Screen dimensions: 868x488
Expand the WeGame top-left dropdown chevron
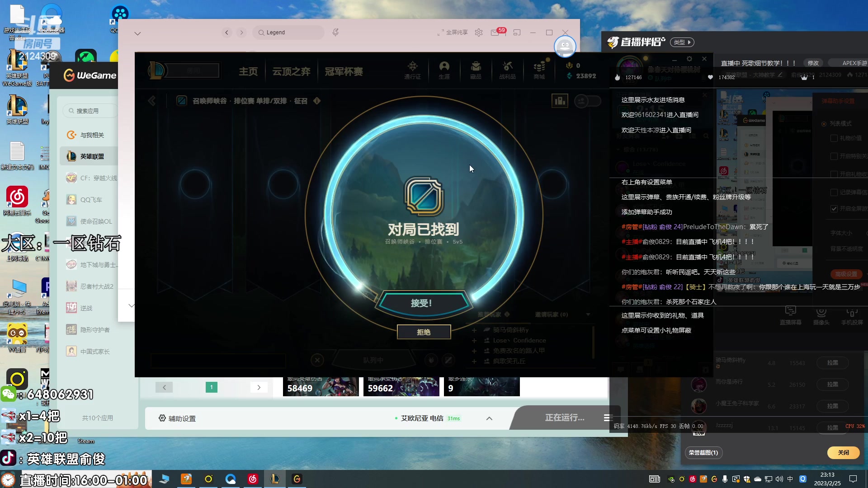(x=137, y=33)
